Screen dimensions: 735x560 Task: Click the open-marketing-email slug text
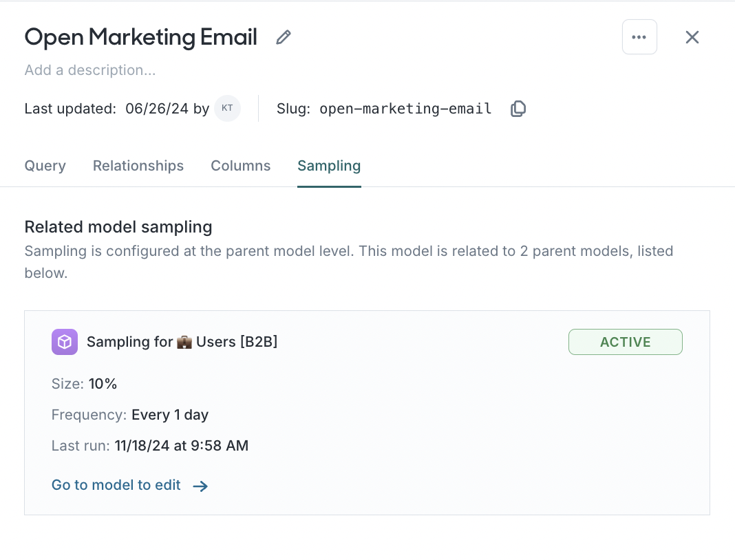tap(405, 109)
